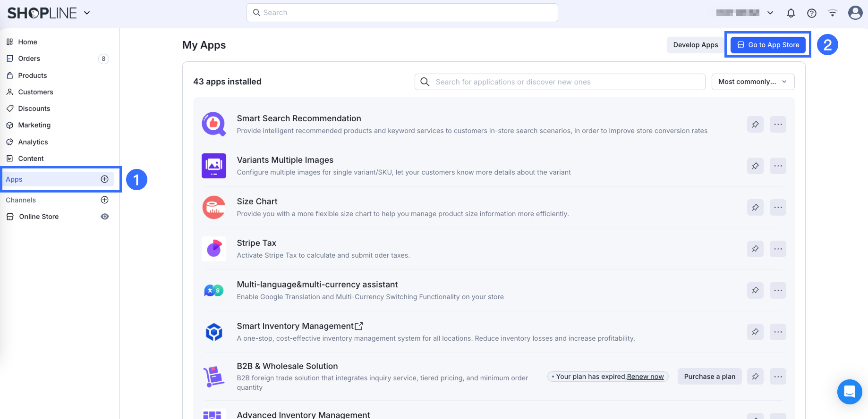Click the notification bell icon
Screen dimensions: 868x419
[791, 13]
